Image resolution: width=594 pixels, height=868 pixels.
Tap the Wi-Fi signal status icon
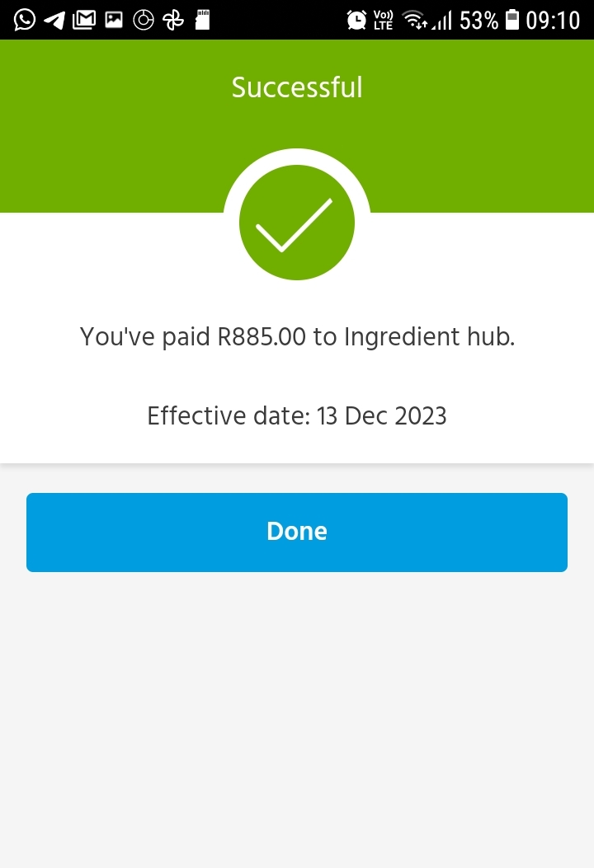[414, 20]
